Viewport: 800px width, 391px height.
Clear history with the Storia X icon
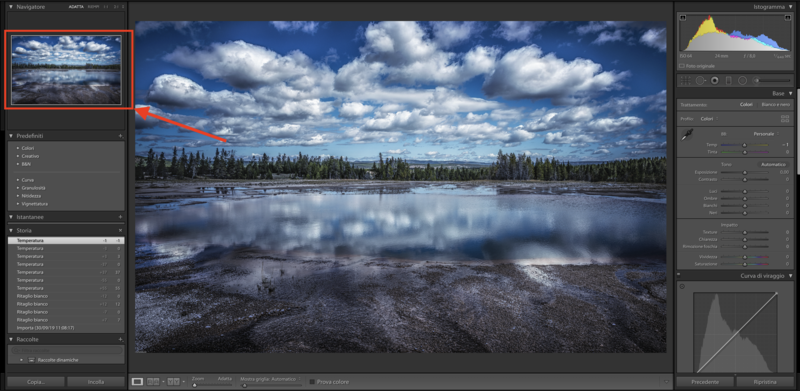click(x=121, y=231)
